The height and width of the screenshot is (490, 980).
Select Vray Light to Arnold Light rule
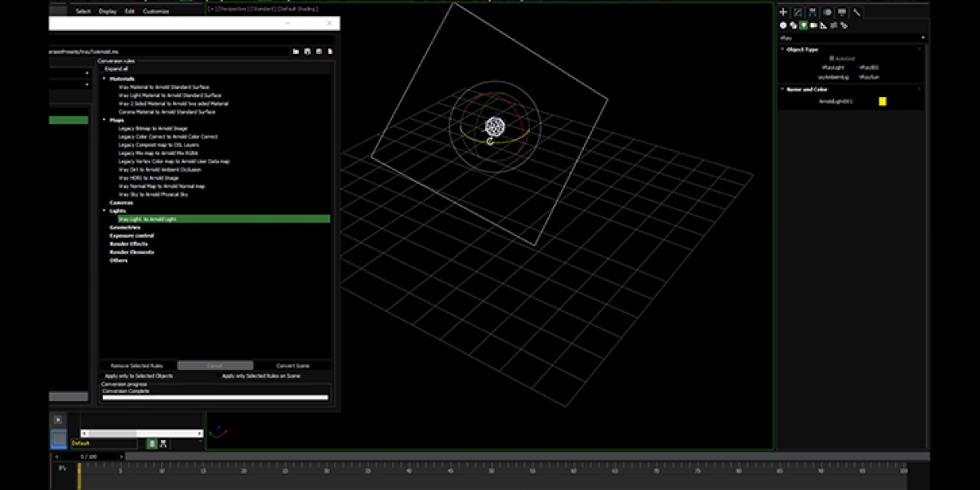(x=147, y=219)
